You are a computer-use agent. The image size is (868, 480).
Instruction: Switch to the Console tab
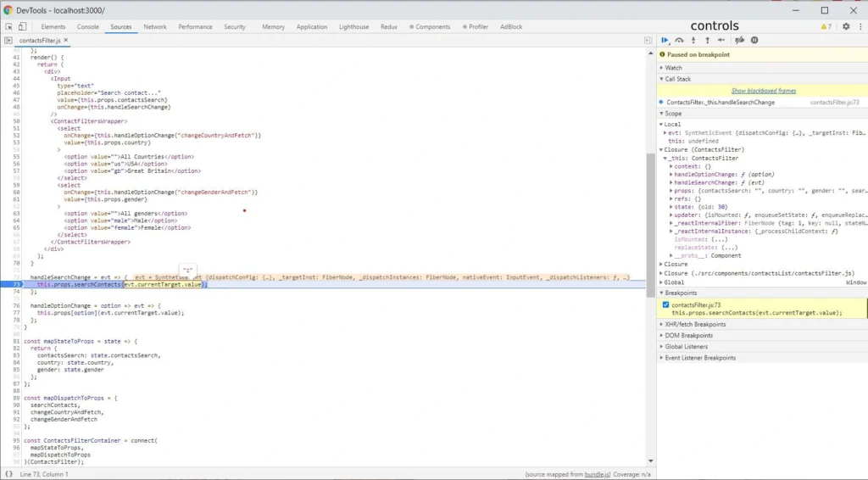88,26
